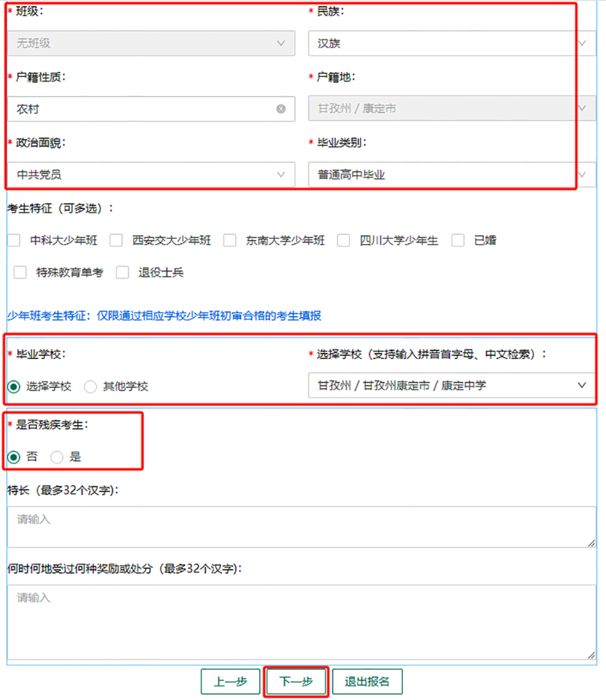606x700 pixels.
Task: Check the 东南大学少年班 checkbox
Action: (x=230, y=240)
